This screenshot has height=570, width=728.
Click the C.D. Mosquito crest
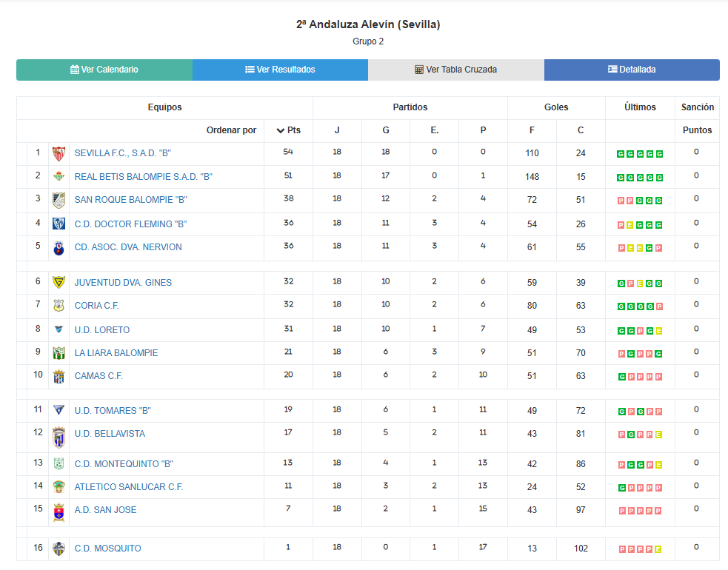(59, 549)
